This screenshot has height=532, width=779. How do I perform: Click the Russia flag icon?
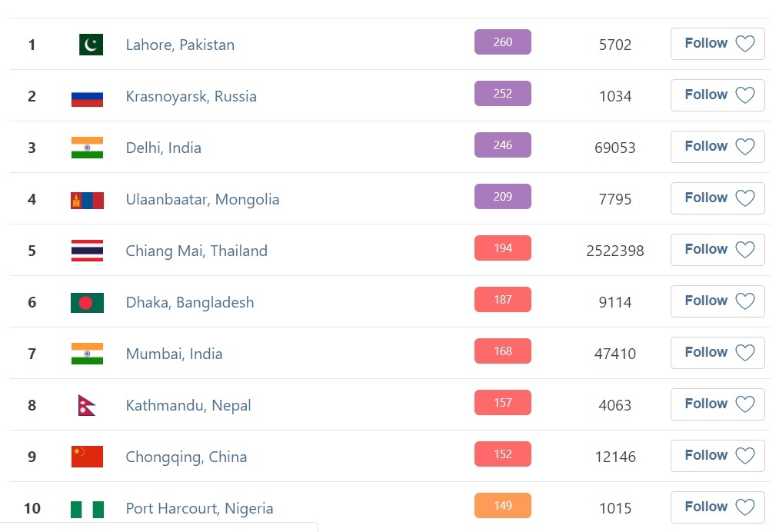(87, 96)
